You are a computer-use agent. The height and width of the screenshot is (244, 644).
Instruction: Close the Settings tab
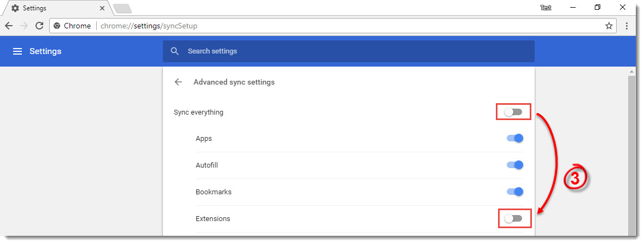[102, 9]
